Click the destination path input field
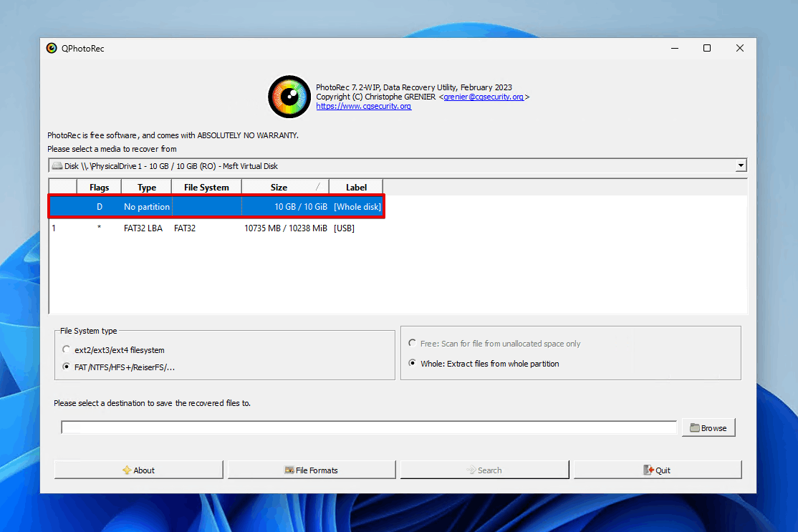The image size is (798, 532). coord(368,427)
